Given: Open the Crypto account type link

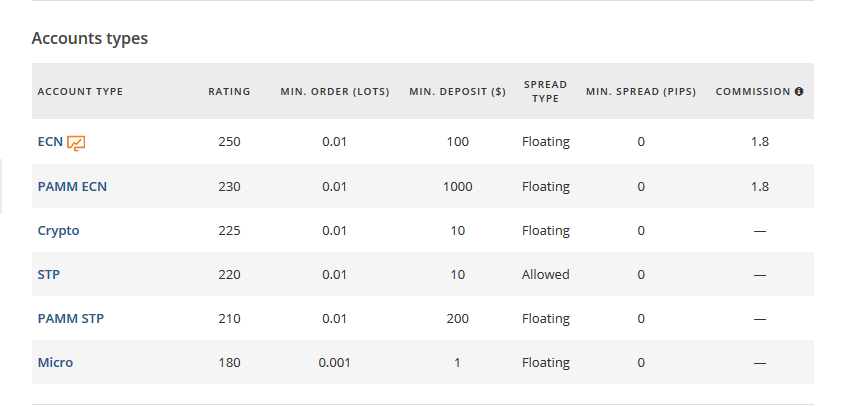Looking at the screenshot, I should (59, 231).
